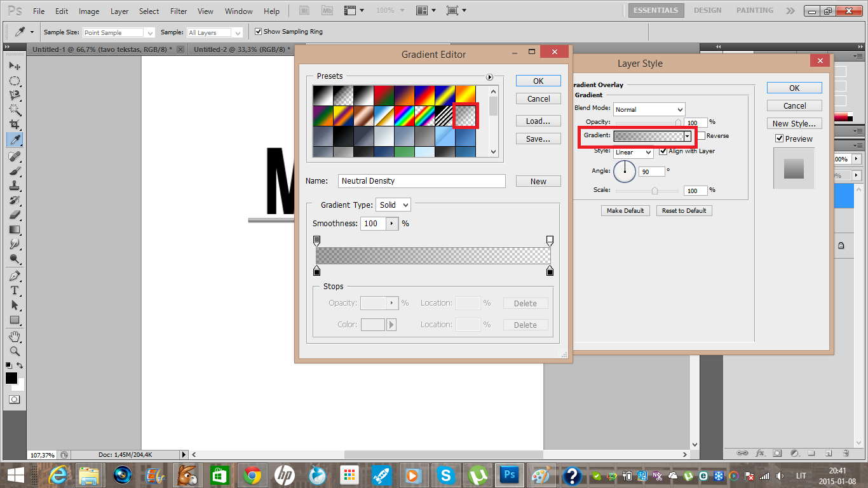Click New Style... in Layer Style
The height and width of the screenshot is (488, 868).
pos(794,123)
